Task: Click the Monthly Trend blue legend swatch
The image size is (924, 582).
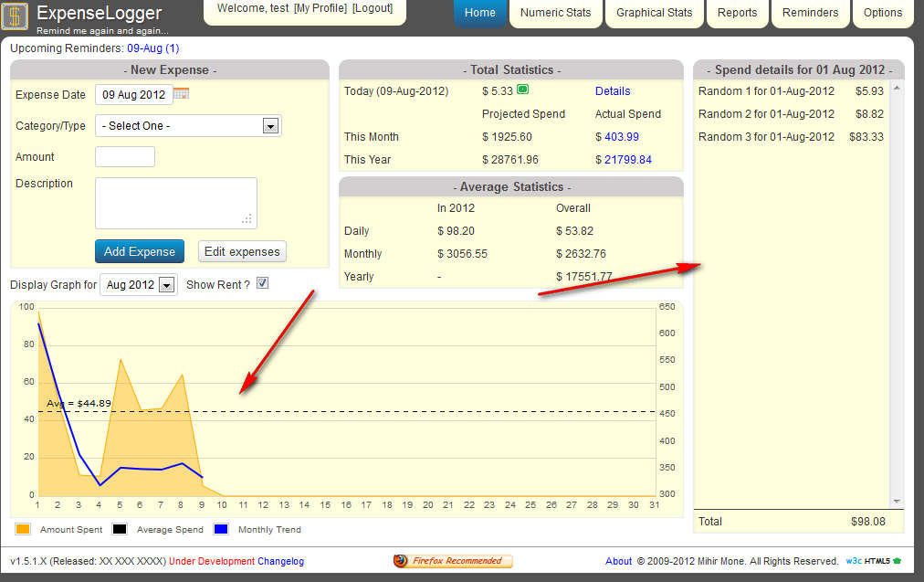Action: [x=221, y=529]
